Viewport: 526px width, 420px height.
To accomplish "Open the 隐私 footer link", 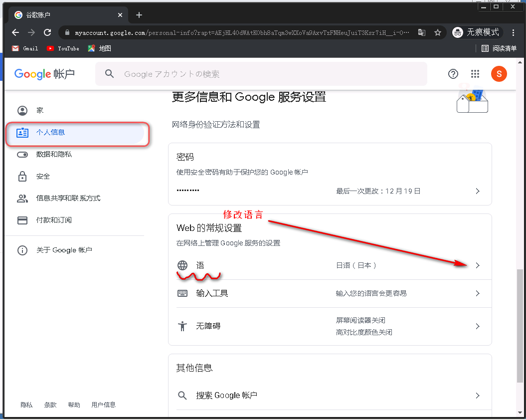I will (26, 405).
